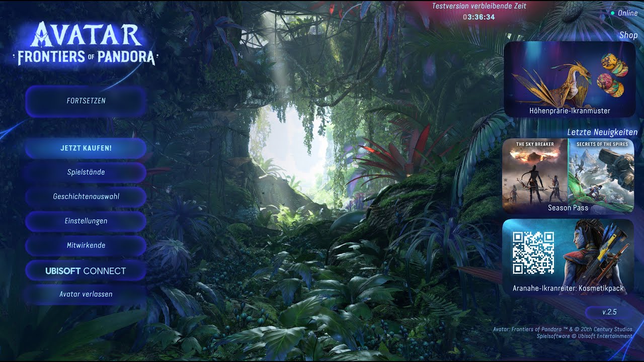Open the Aranahe-Ikranreiter: Kosmetikpack card
Viewport: 644px width, 362px height.
(x=568, y=256)
